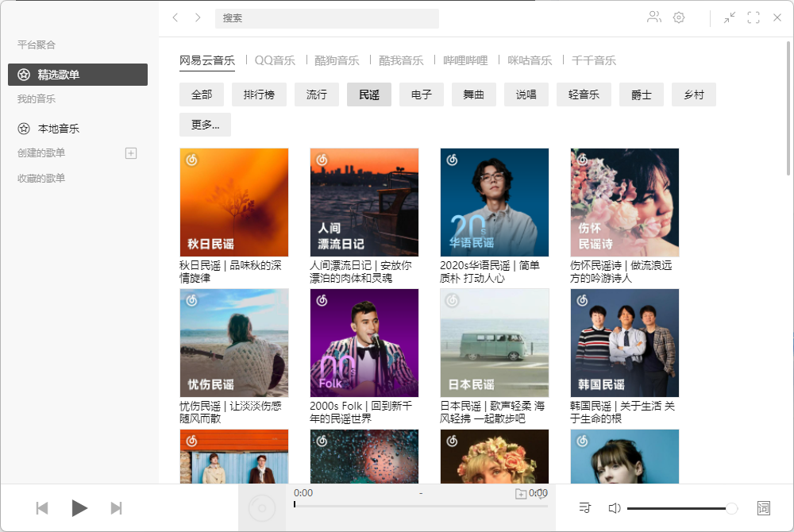Go forward with the right arrow

(x=198, y=17)
